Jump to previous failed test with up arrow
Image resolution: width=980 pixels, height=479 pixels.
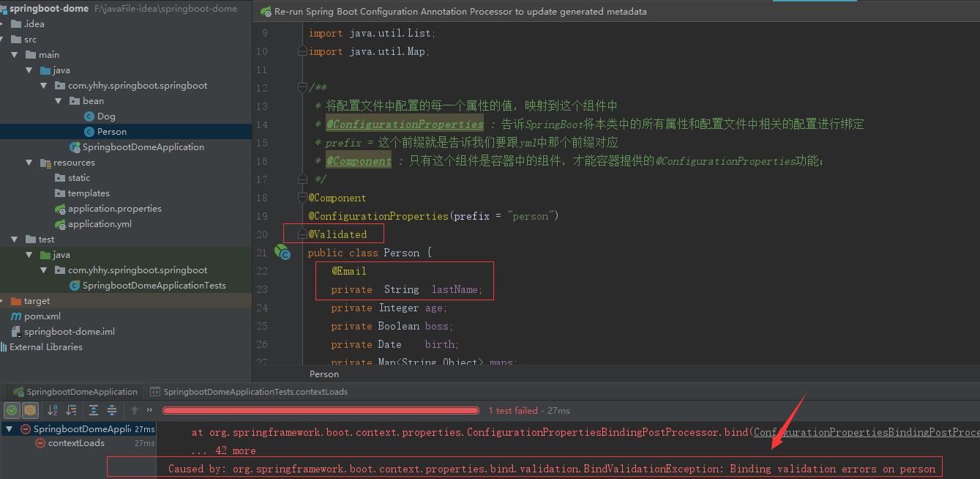pyautogui.click(x=134, y=410)
